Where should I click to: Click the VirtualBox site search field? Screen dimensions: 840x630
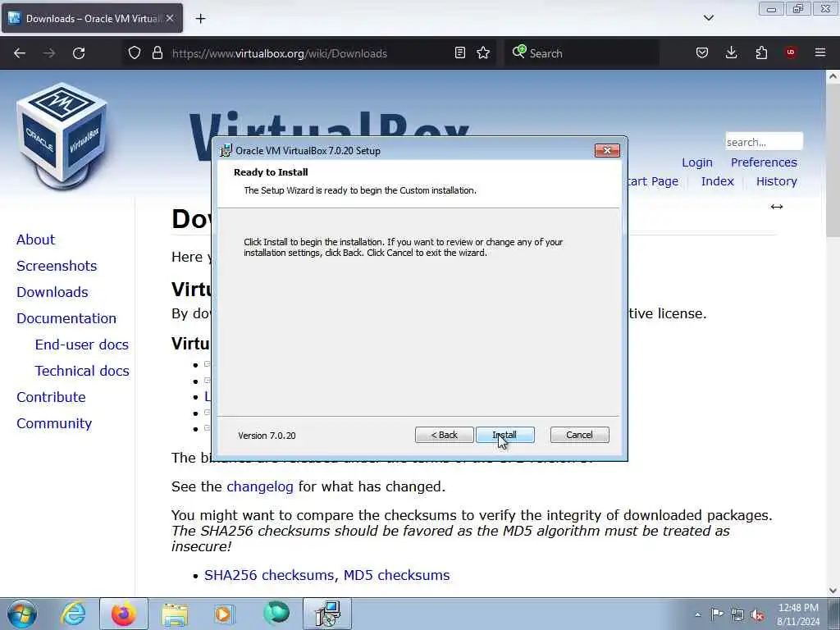pyautogui.click(x=764, y=142)
